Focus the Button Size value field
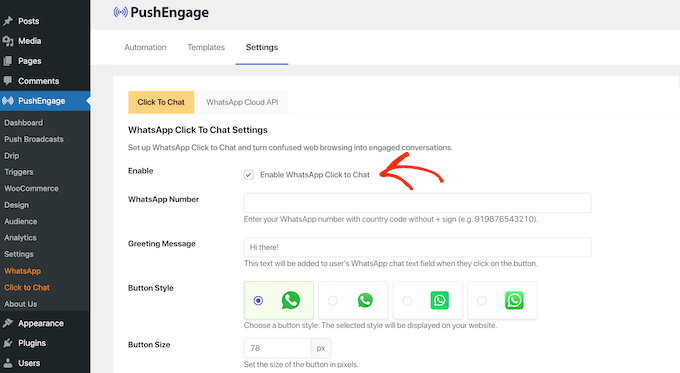This screenshot has width=680, height=373. [277, 348]
